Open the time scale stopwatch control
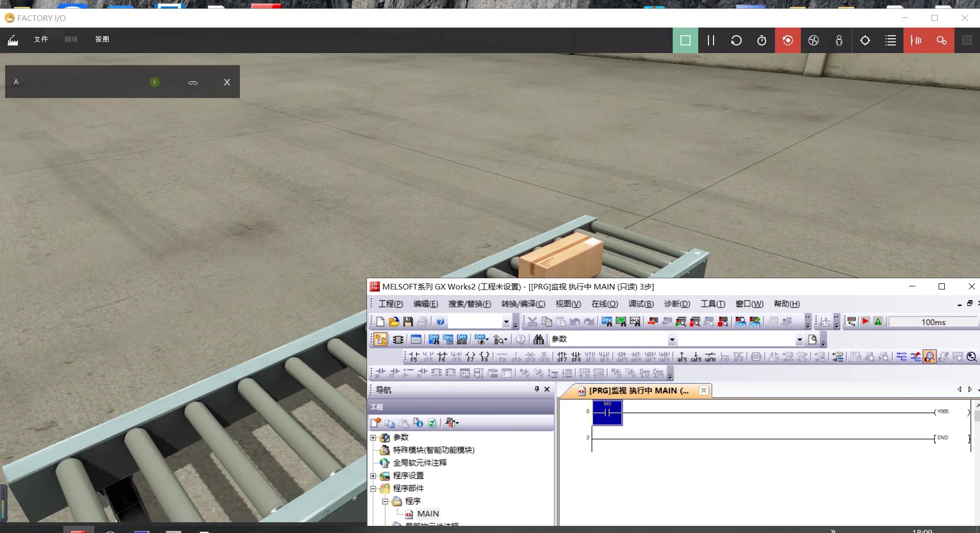 click(x=762, y=40)
